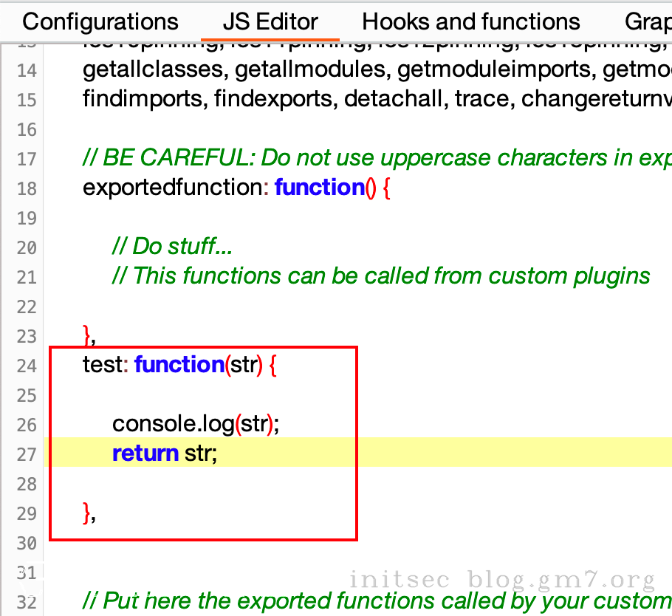Click line number 17 in the gutter
The height and width of the screenshot is (616, 672).
[x=26, y=159]
